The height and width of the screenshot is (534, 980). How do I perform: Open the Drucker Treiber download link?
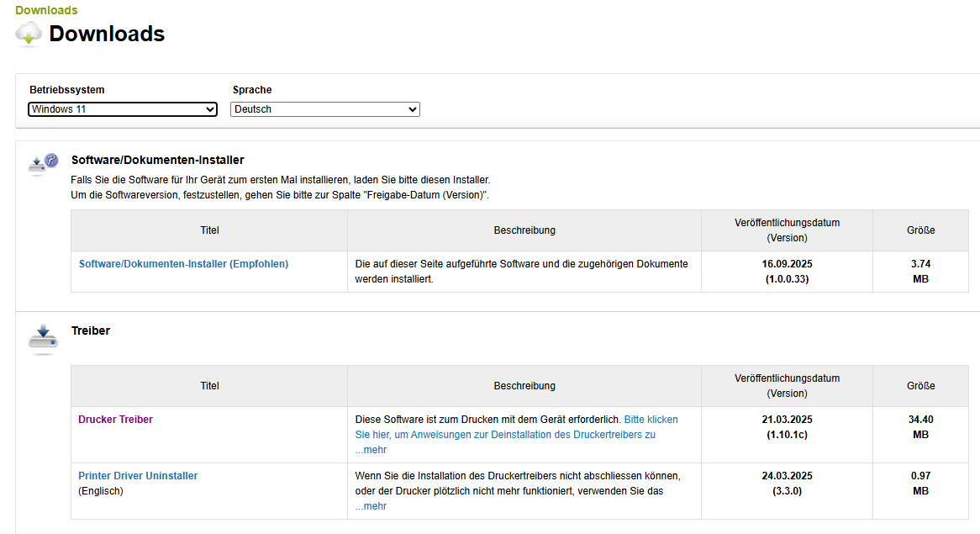coord(116,420)
